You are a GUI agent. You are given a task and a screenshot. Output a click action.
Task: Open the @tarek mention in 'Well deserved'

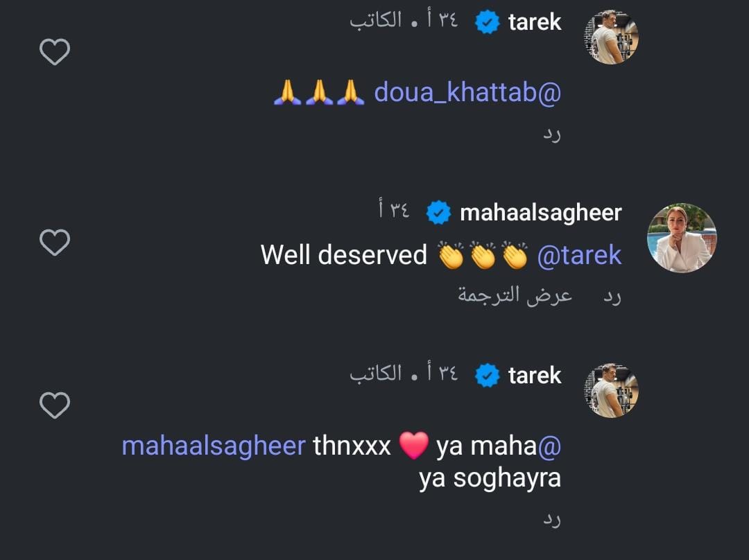tap(579, 255)
